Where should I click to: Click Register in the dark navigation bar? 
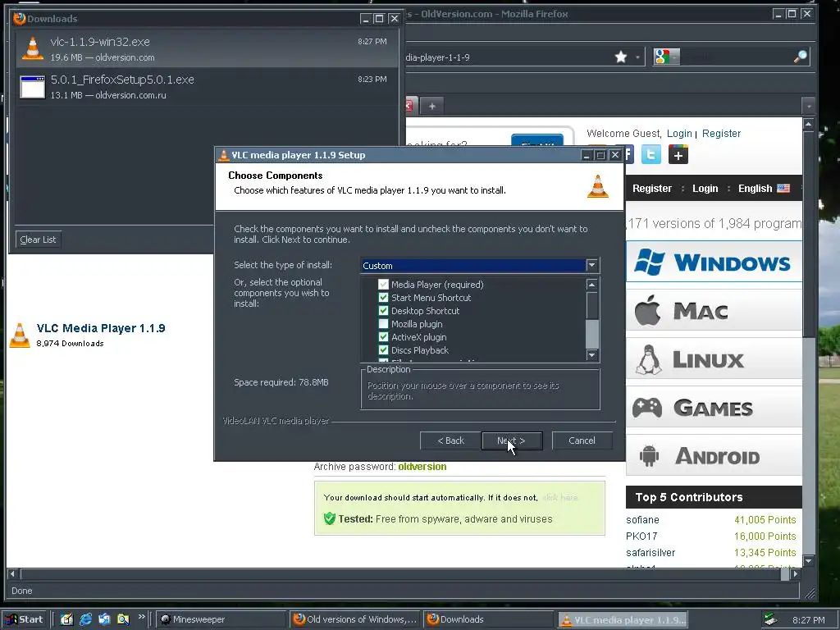click(652, 189)
